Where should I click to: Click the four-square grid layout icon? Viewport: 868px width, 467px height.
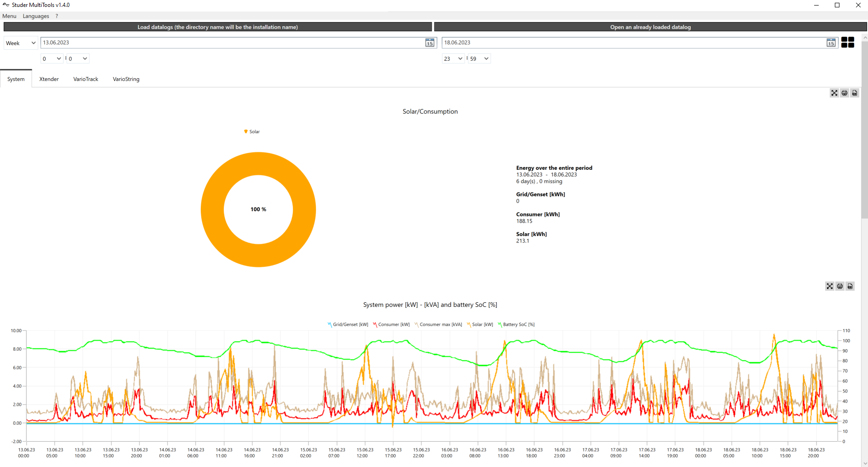(x=847, y=42)
